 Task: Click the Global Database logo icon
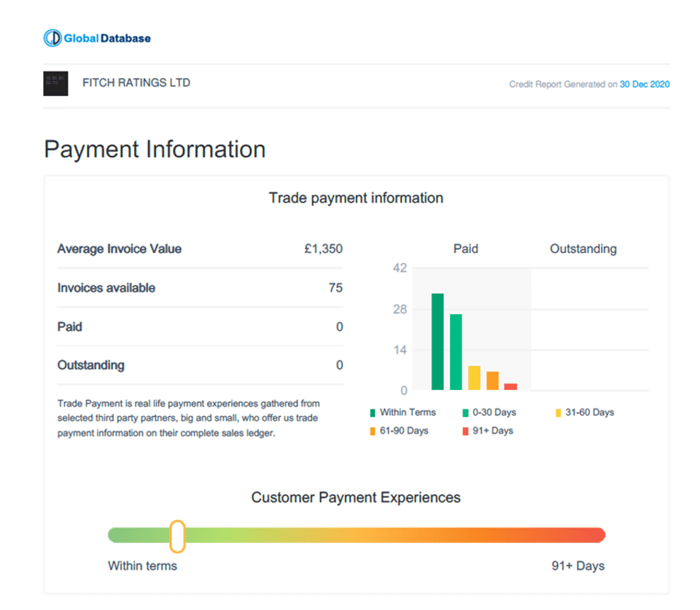coord(52,38)
